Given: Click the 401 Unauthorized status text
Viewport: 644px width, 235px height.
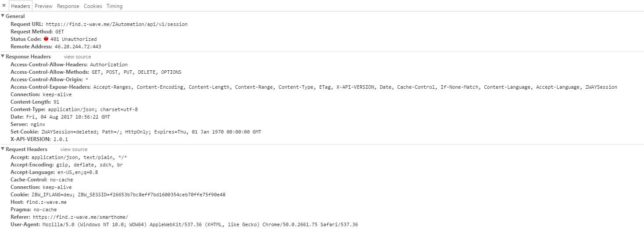Looking at the screenshot, I should 73,39.
